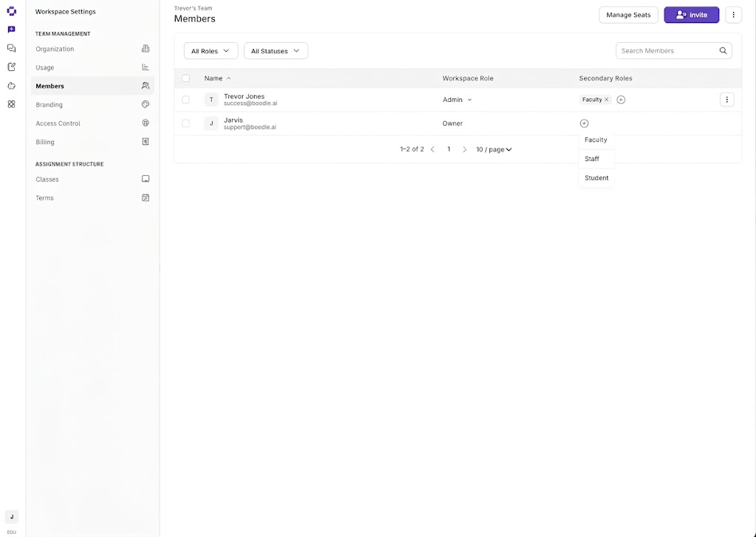Screen dimensions: 756x537
Task: Click the Organization building icon
Action: [145, 49]
